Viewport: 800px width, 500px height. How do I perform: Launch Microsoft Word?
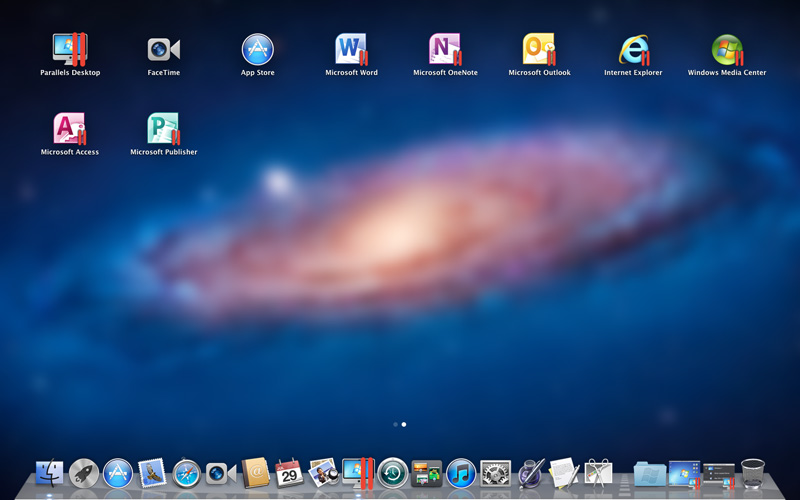tap(352, 49)
